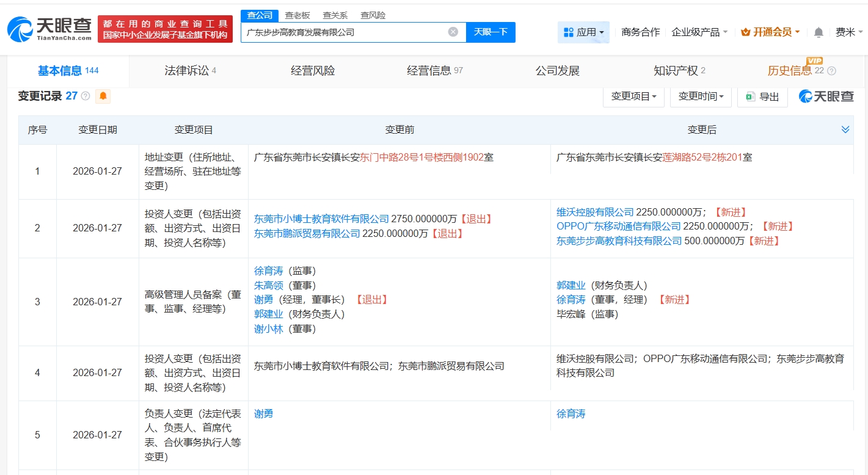The width and height of the screenshot is (868, 475).
Task: Open 东莞步步高教育科技有限公司 link showing 500万
Action: [619, 241]
